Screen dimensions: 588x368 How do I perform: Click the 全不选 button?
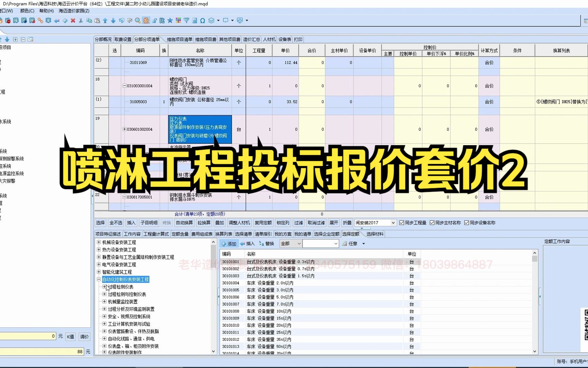coord(115,223)
